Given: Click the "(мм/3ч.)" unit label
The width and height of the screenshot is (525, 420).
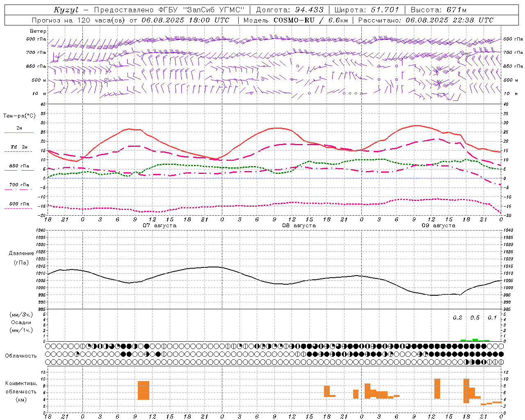Looking at the screenshot, I should pyautogui.click(x=21, y=315).
